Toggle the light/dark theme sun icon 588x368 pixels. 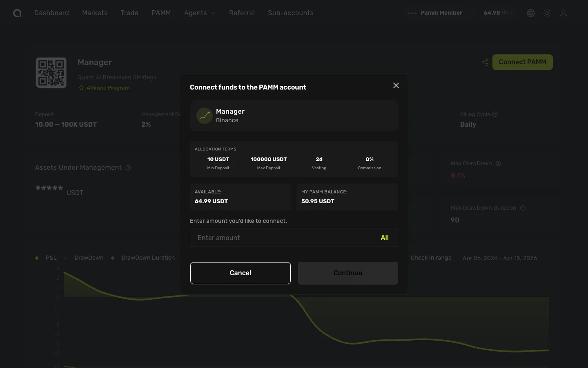[547, 13]
